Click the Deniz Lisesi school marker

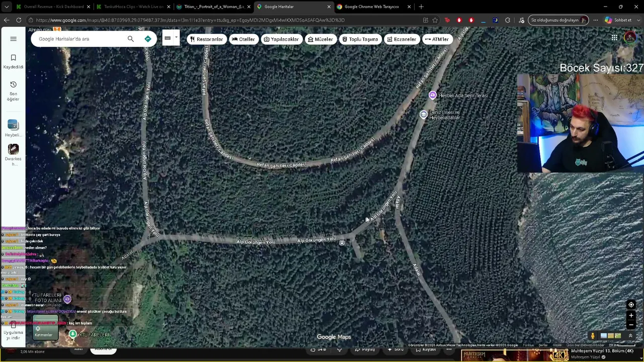pyautogui.click(x=424, y=115)
